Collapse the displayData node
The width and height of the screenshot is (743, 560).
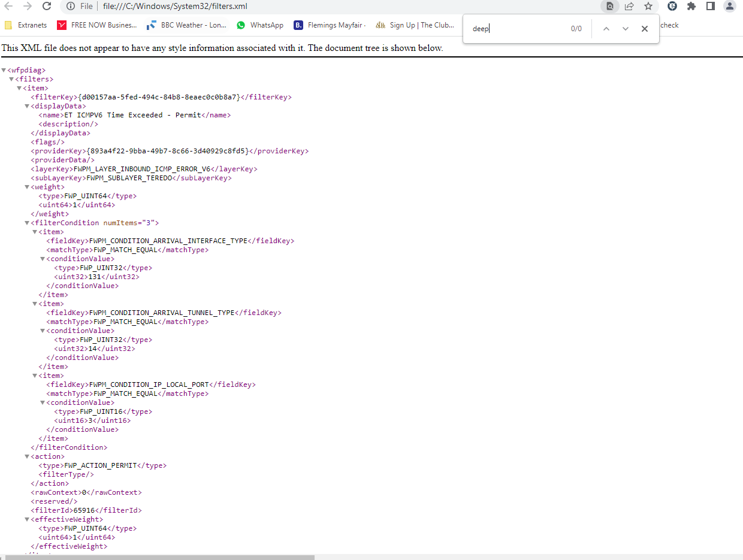27,106
